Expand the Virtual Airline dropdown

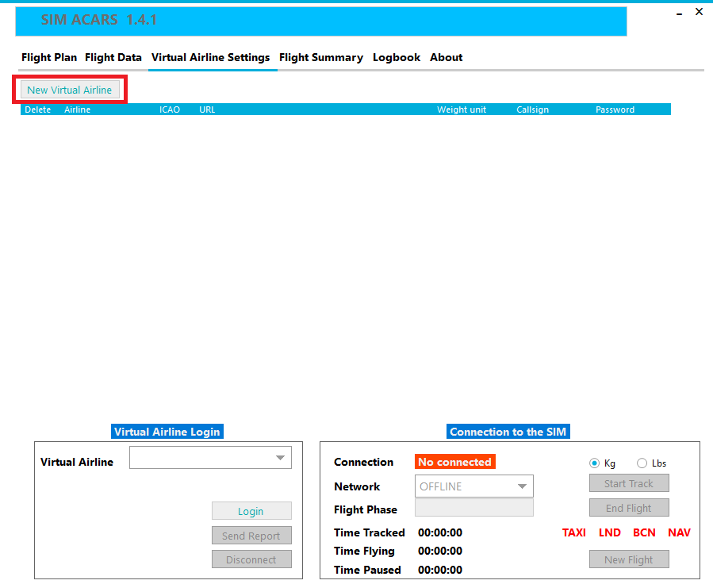(280, 458)
